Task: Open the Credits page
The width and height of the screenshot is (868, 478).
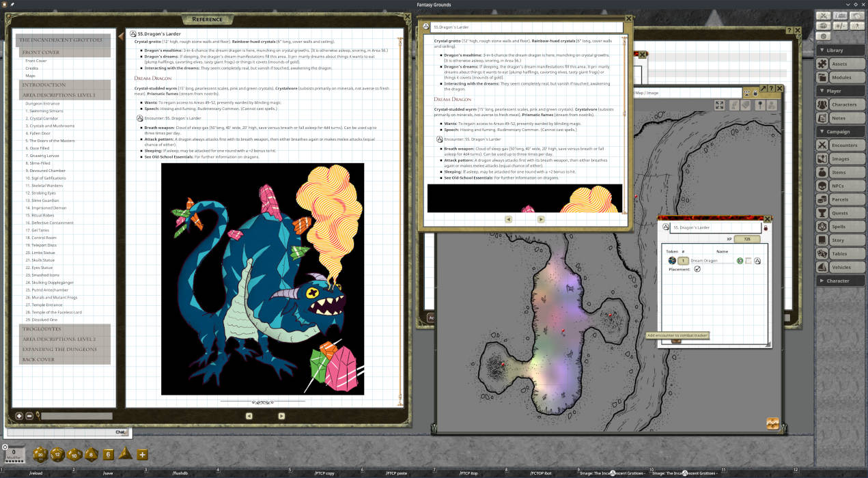Action: click(31, 68)
